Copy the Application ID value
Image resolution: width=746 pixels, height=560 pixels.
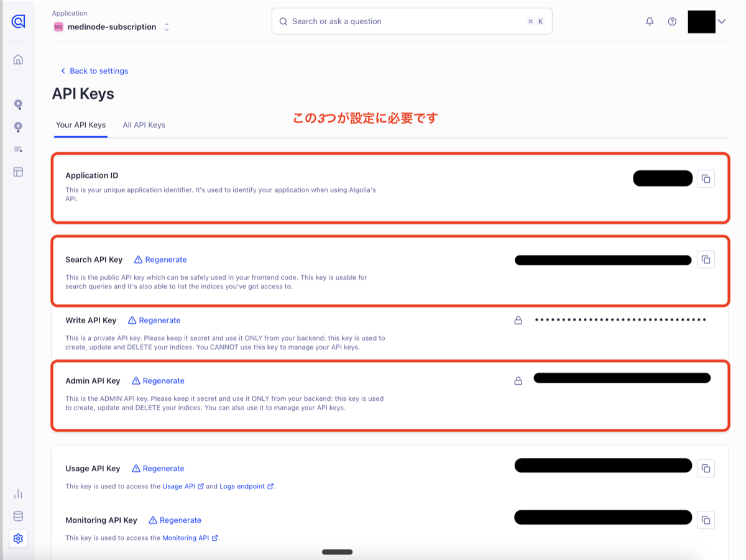pos(706,179)
